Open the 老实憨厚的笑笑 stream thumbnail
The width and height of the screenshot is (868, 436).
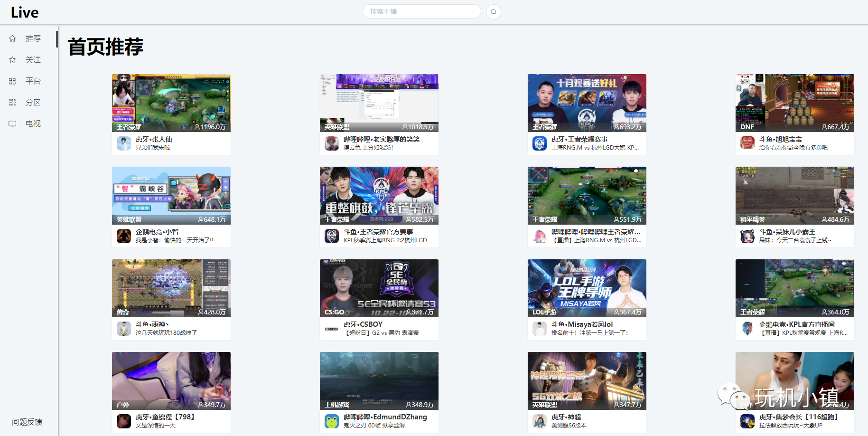379,103
